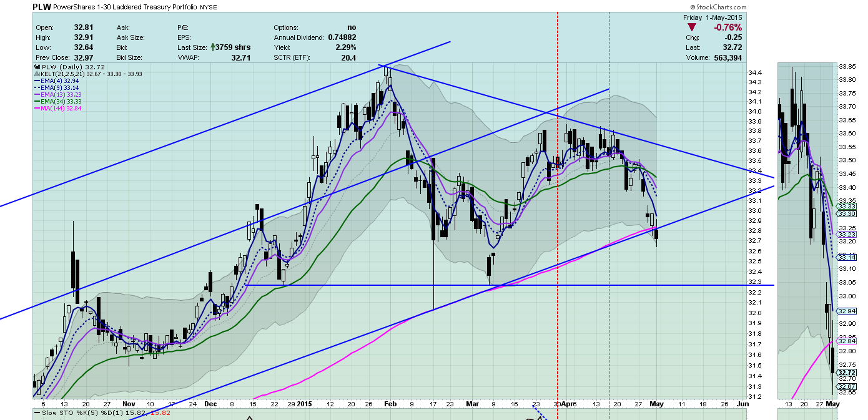This screenshot has width=868, height=420.
Task: Click the boxed 33.14 price tag
Action: pos(847,257)
